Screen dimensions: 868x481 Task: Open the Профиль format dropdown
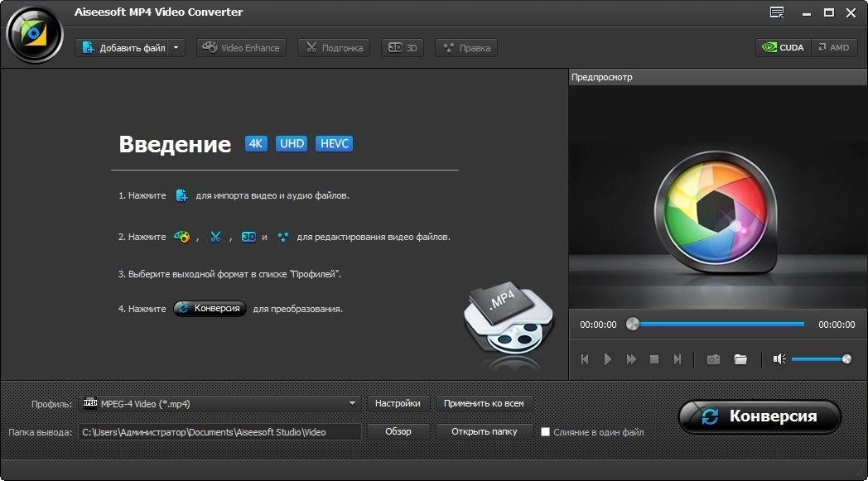[x=220, y=404]
